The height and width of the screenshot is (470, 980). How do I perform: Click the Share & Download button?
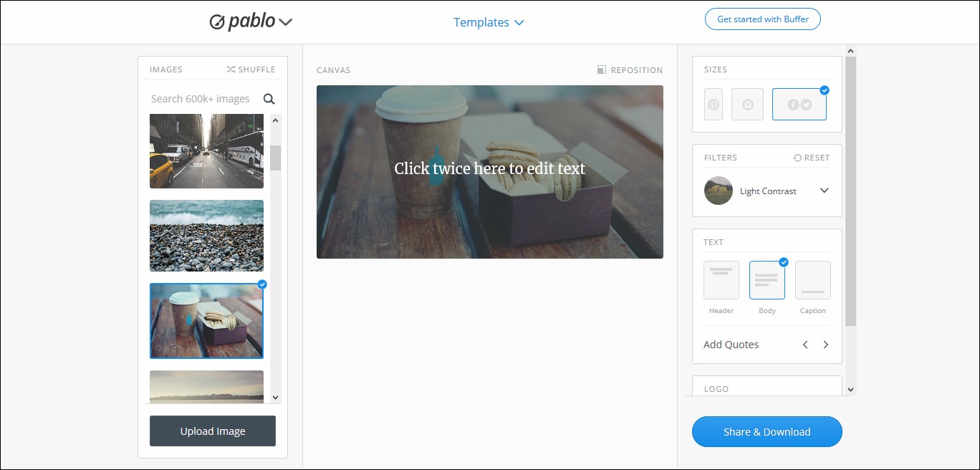pos(767,432)
